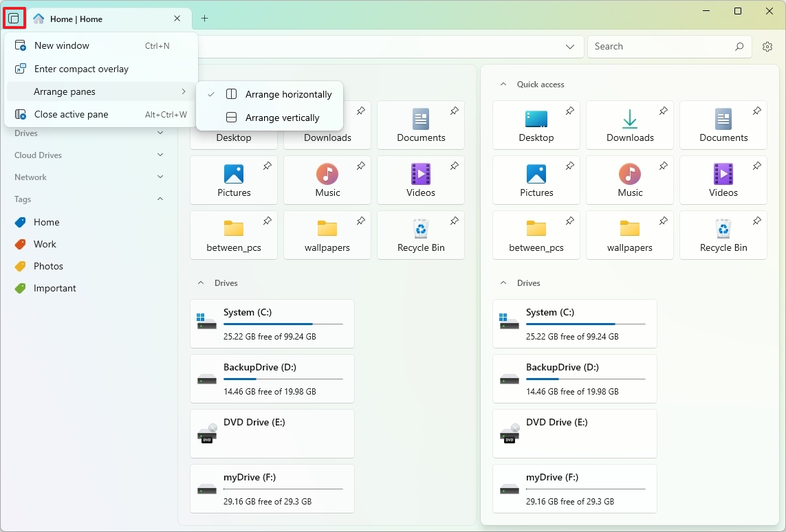Expand the Cloud Drives sidebar section
This screenshot has height=532, width=786.
(160, 155)
